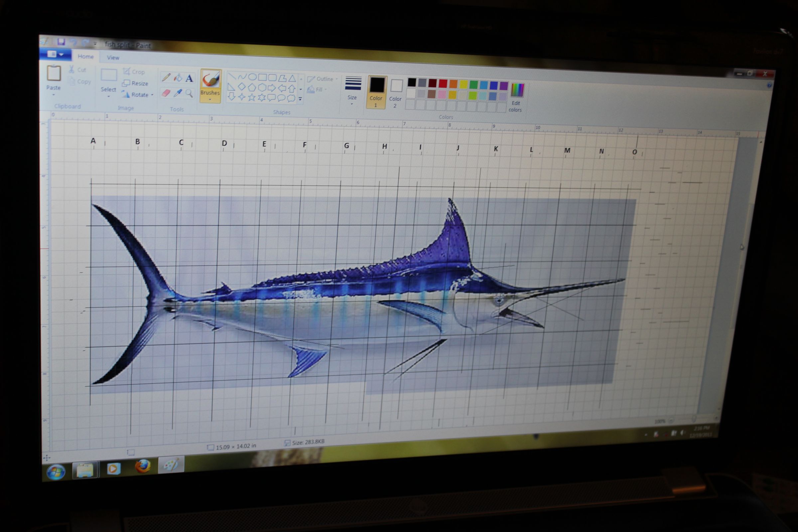Viewport: 798px width, 532px height.
Task: Select the Fill with color tool
Action: (178, 78)
